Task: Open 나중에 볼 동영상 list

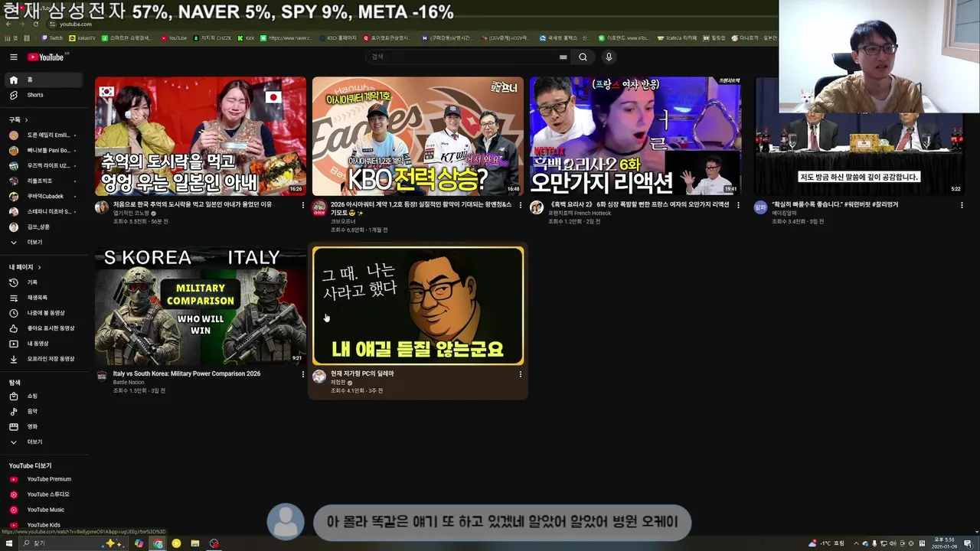Action: 44,313
